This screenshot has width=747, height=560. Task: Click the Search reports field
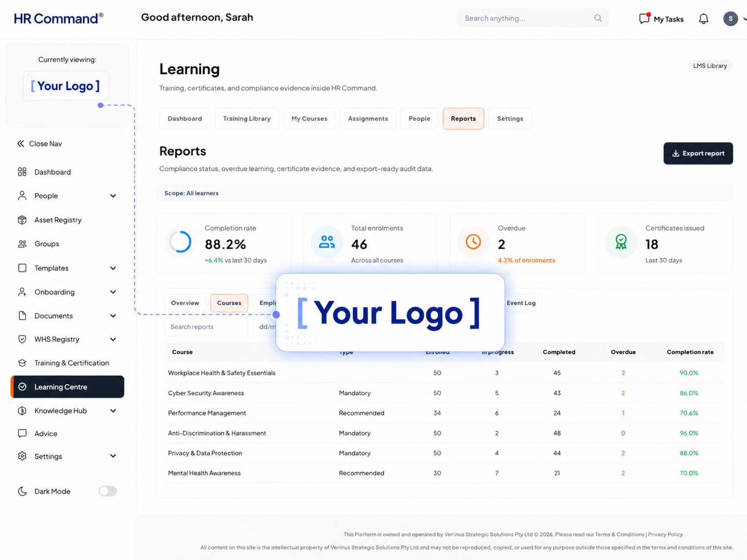(x=206, y=327)
